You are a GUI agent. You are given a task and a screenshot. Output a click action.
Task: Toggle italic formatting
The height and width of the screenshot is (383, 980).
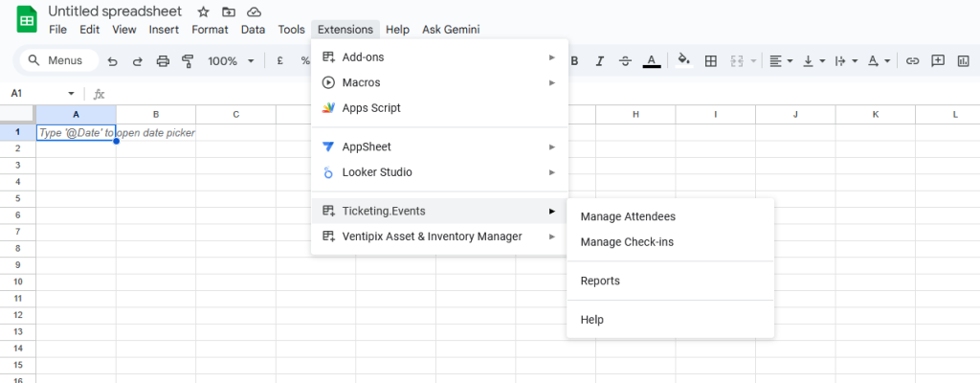pyautogui.click(x=600, y=61)
